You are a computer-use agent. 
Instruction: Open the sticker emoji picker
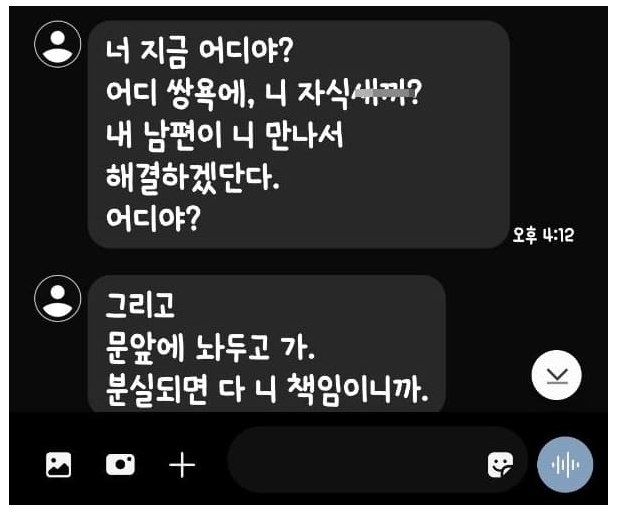pos(500,465)
